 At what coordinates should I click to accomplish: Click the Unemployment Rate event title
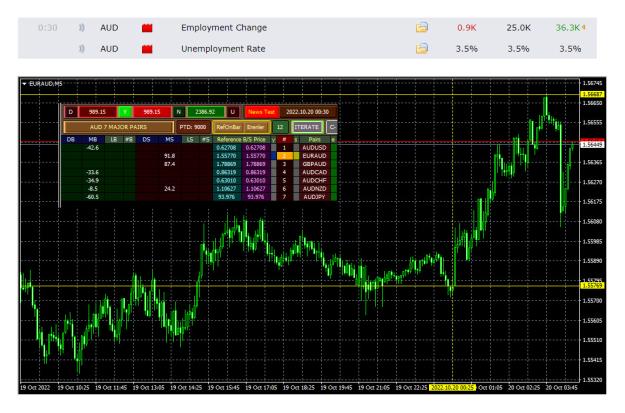click(x=223, y=49)
